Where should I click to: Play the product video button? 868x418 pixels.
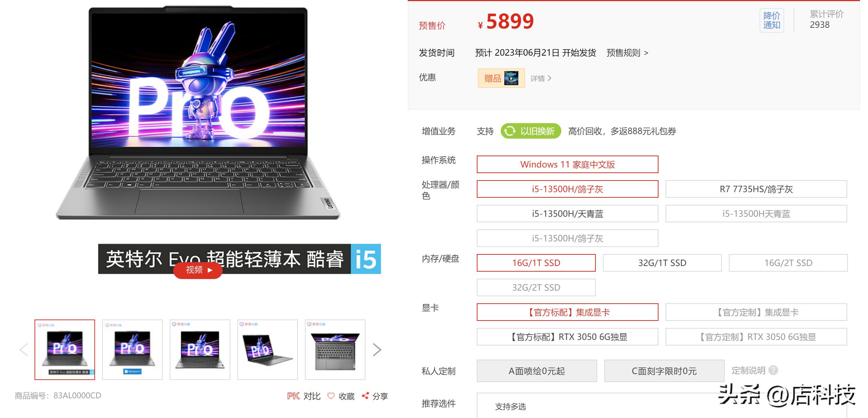[198, 270]
